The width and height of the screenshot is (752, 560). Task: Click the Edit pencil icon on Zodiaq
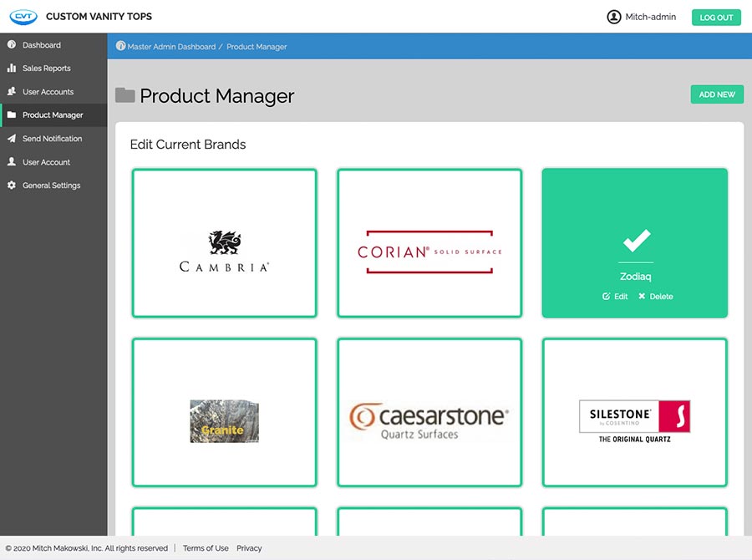[607, 296]
